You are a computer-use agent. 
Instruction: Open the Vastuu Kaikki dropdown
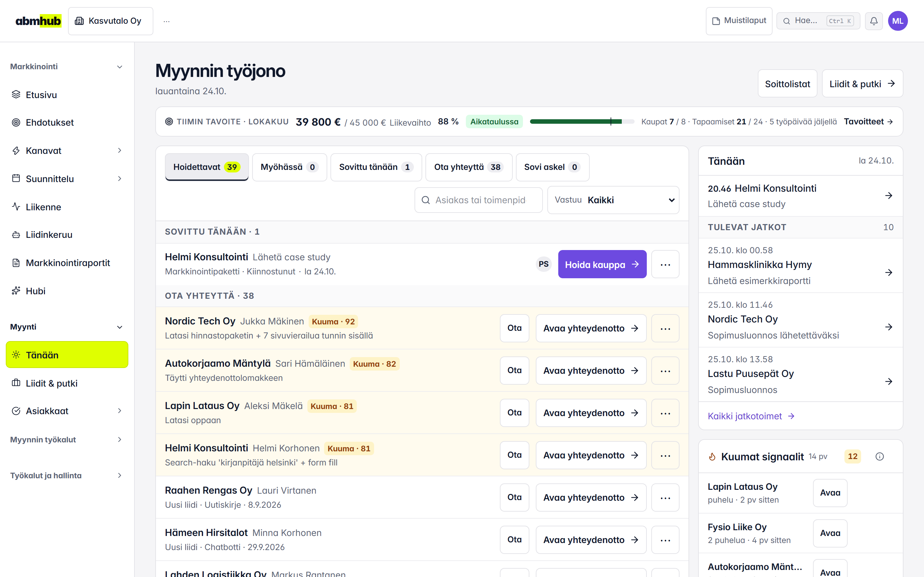[x=613, y=200]
